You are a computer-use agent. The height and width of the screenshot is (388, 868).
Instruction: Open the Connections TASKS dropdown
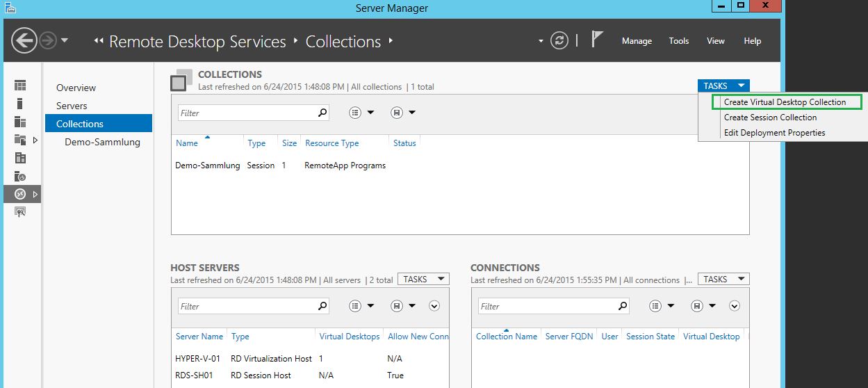click(x=723, y=279)
